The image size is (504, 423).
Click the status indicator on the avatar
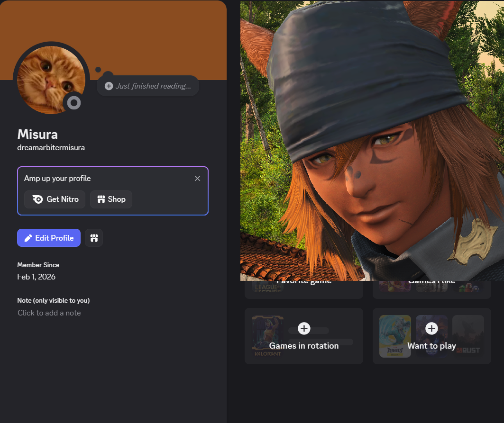click(74, 103)
